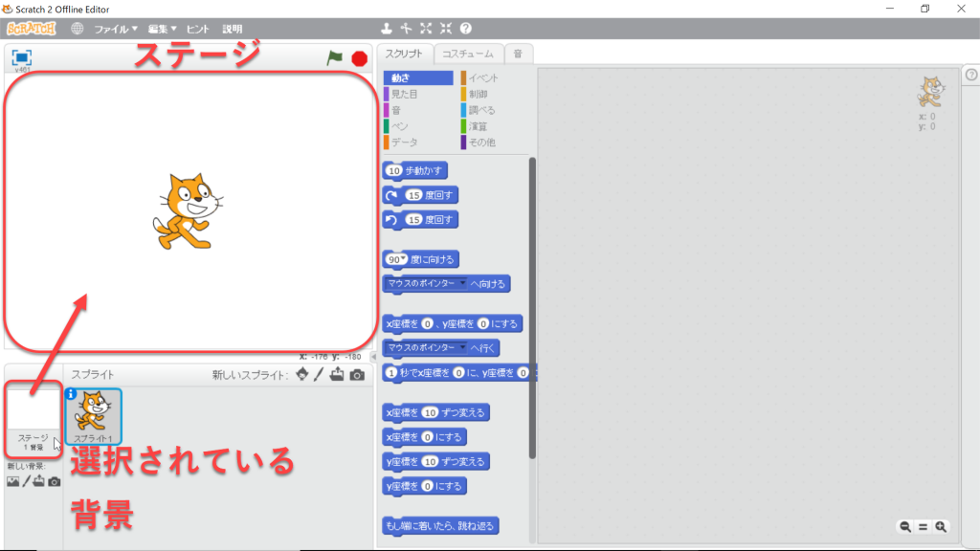Start the project with the green flag
The width and height of the screenshot is (980, 551).
tap(334, 58)
